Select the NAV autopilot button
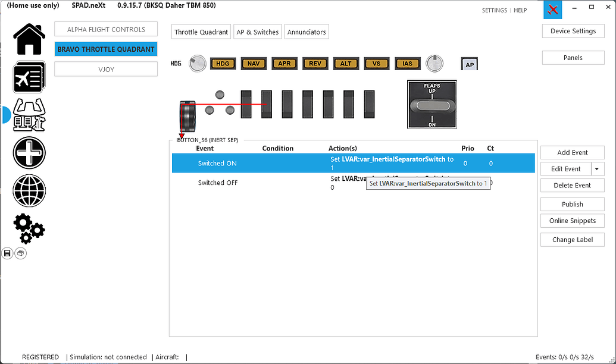This screenshot has width=616, height=364. 254,64
